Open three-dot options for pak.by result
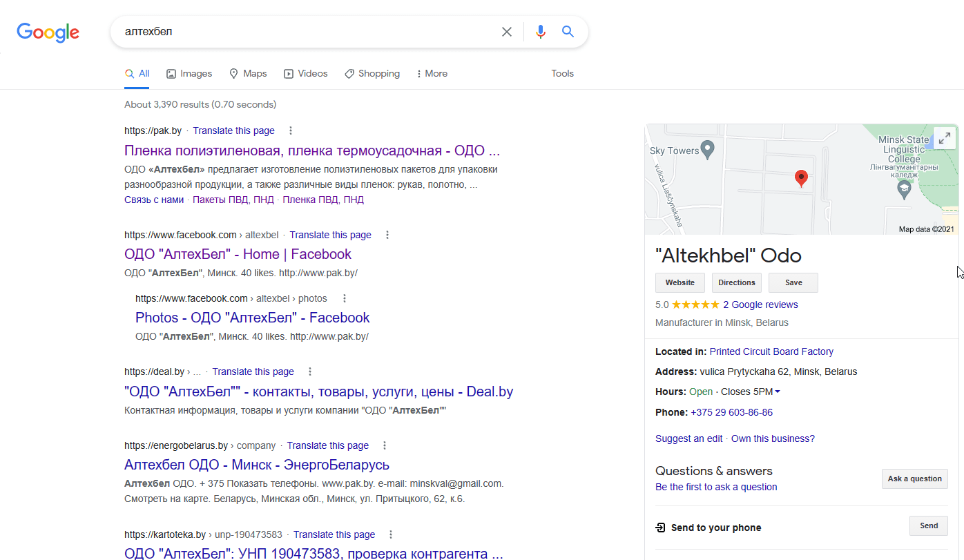 tap(291, 131)
